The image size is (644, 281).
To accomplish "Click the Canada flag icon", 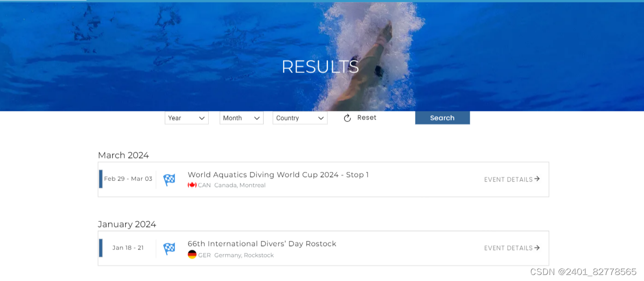I will pos(192,185).
